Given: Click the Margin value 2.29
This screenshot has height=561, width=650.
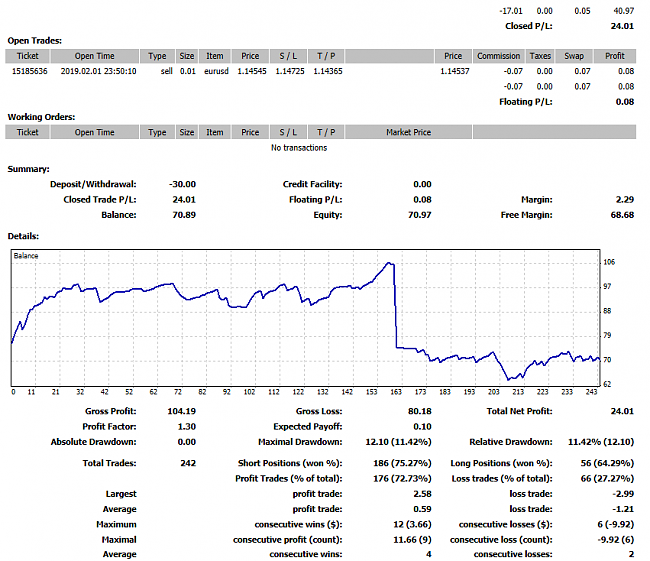Looking at the screenshot, I should click(x=625, y=199).
